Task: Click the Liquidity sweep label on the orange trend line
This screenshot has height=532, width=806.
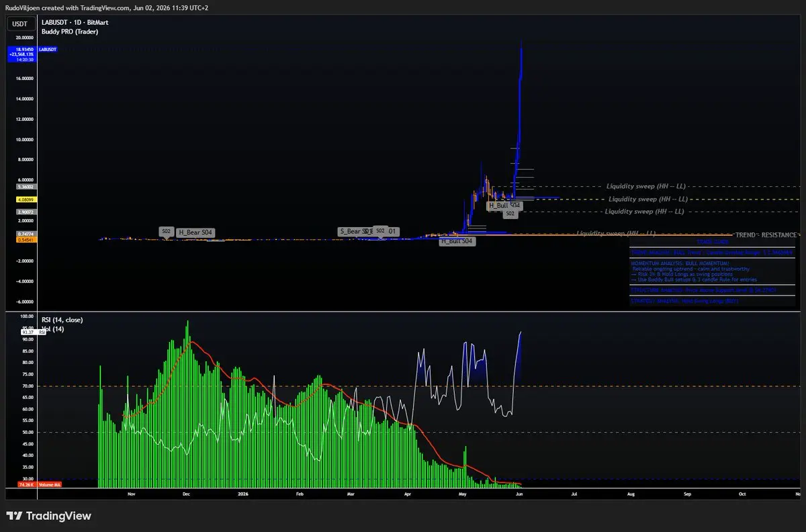Action: 616,233
